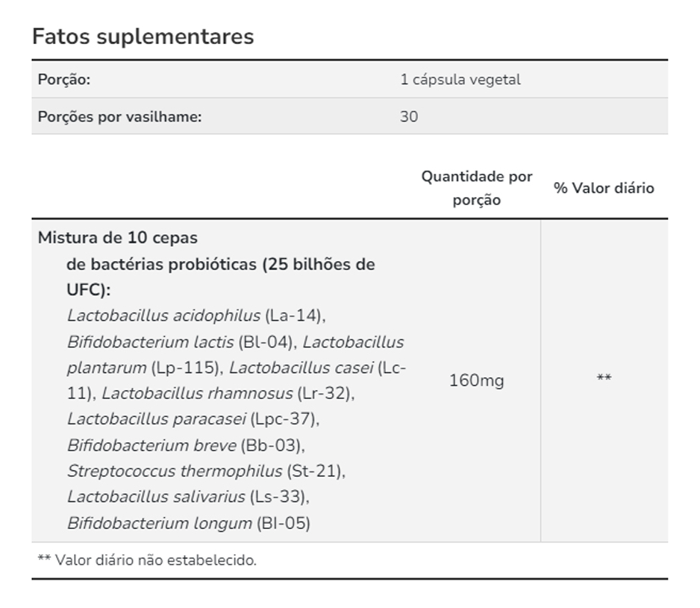The height and width of the screenshot is (608, 700).
Task: Select "Lactobacillus rhamnosus" strain name
Action: coord(197,393)
